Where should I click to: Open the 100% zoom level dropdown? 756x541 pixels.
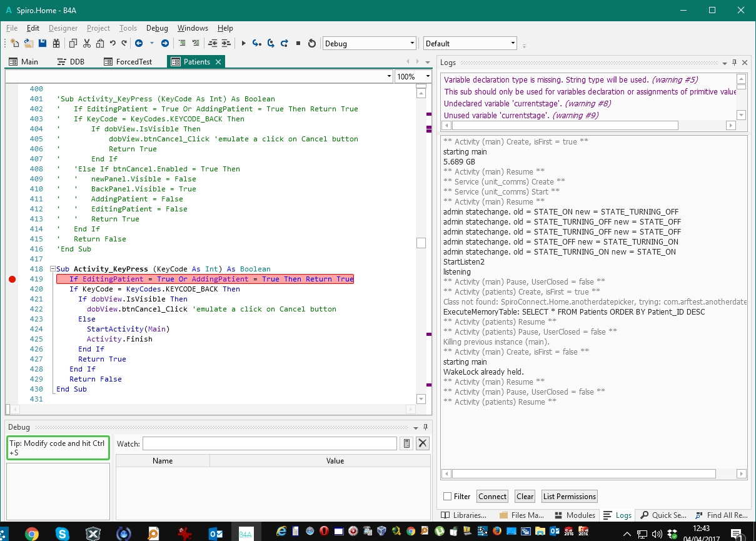(x=428, y=76)
